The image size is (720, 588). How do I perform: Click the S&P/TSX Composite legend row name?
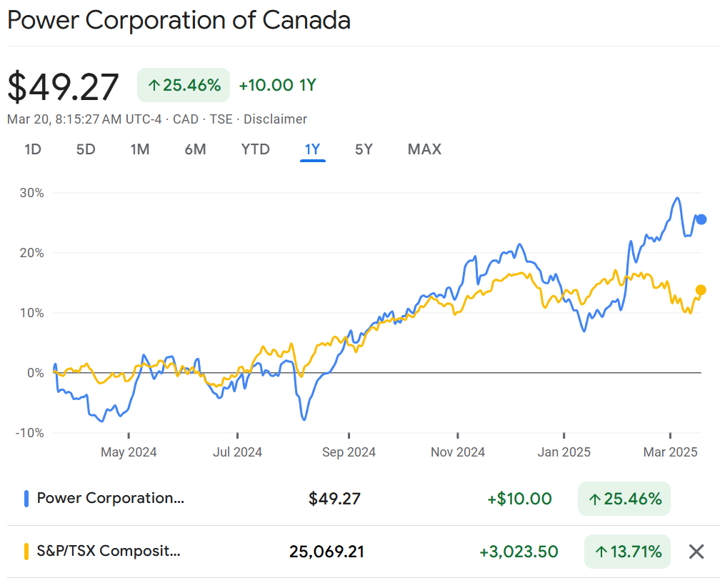pyautogui.click(x=109, y=552)
